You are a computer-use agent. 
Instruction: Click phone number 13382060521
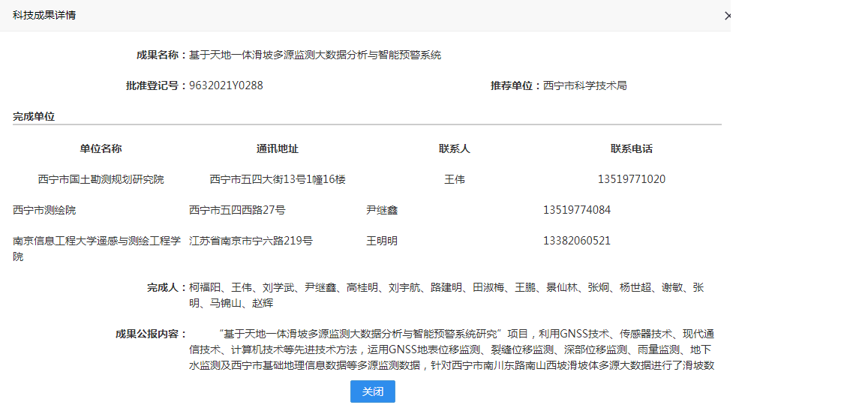[x=577, y=241]
